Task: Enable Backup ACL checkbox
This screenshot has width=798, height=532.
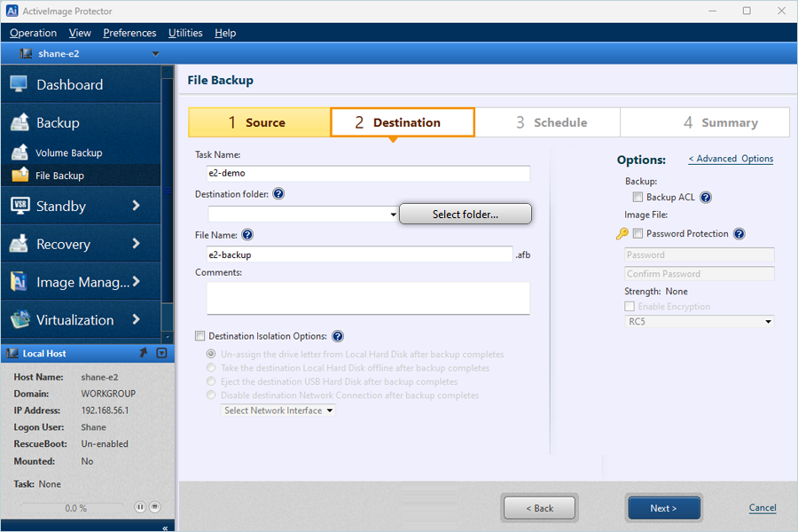Action: click(638, 197)
